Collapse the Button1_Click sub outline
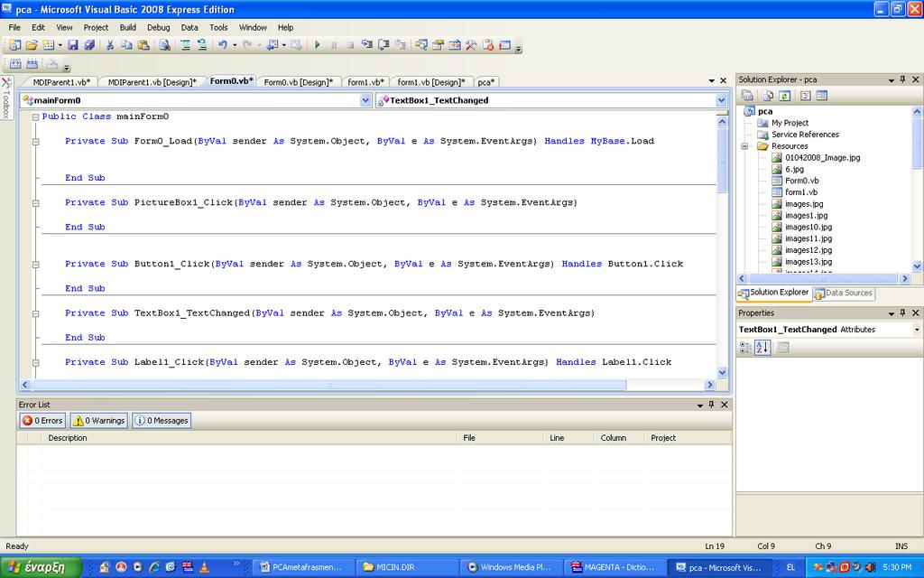Screen dimensions: 924x578 click(x=35, y=265)
